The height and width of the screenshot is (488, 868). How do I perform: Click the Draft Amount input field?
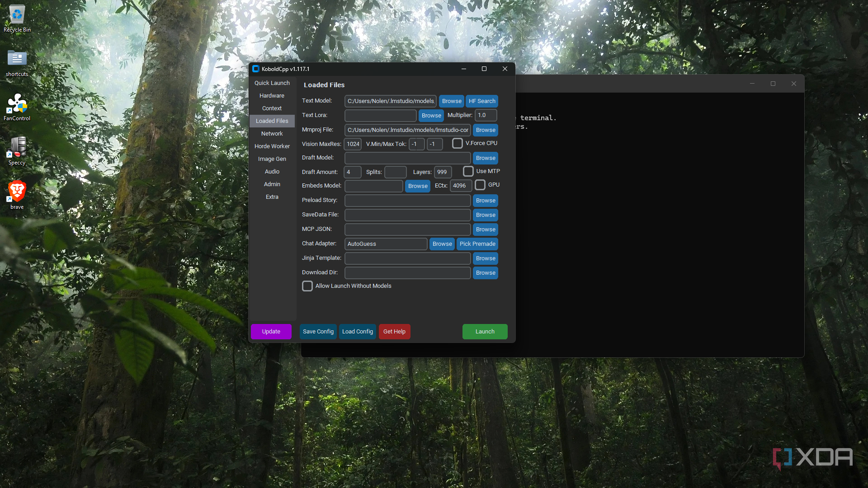(353, 172)
